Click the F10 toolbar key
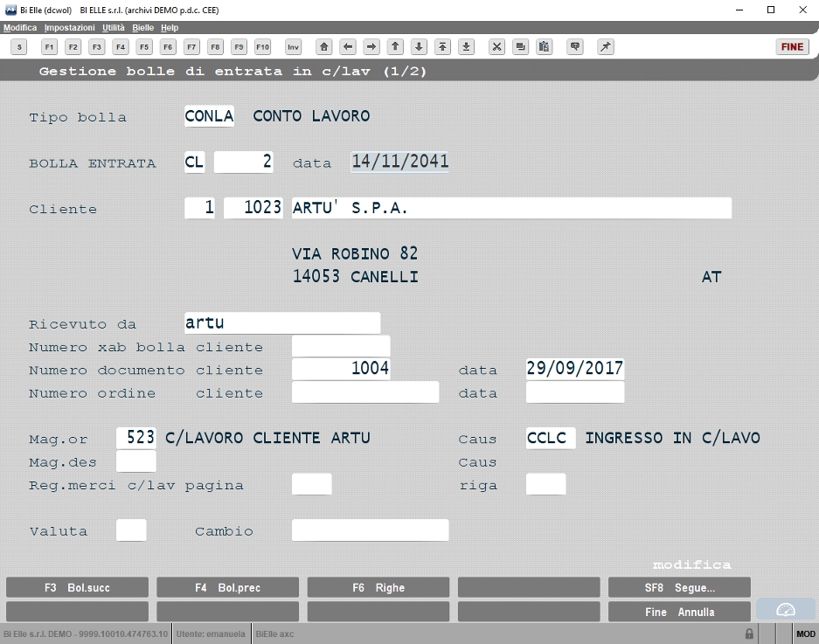819x644 pixels. [x=263, y=47]
